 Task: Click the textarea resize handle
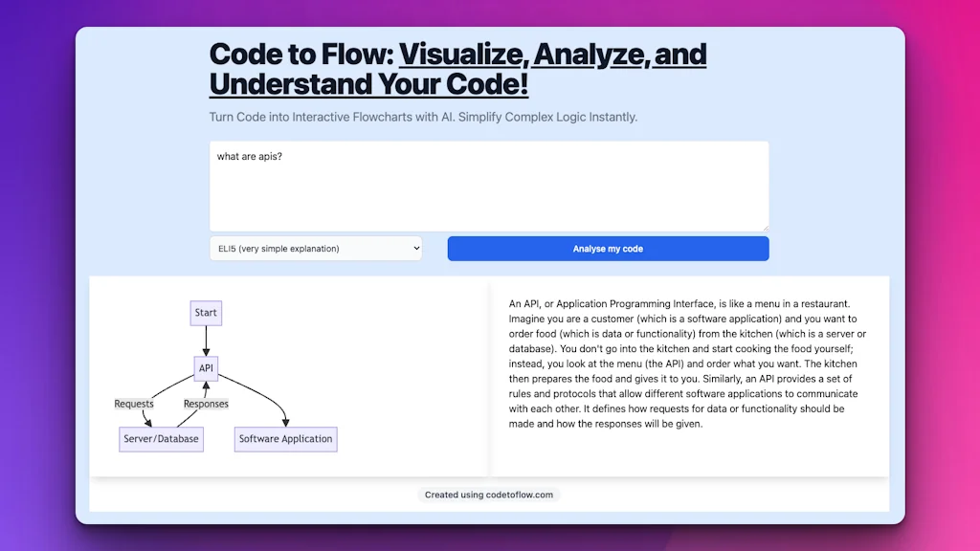766,226
